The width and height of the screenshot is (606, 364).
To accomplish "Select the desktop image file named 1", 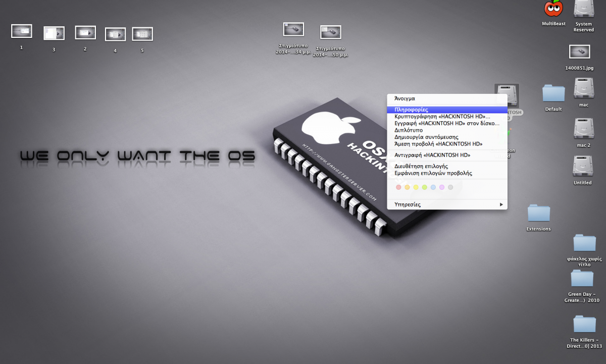I will pyautogui.click(x=22, y=31).
